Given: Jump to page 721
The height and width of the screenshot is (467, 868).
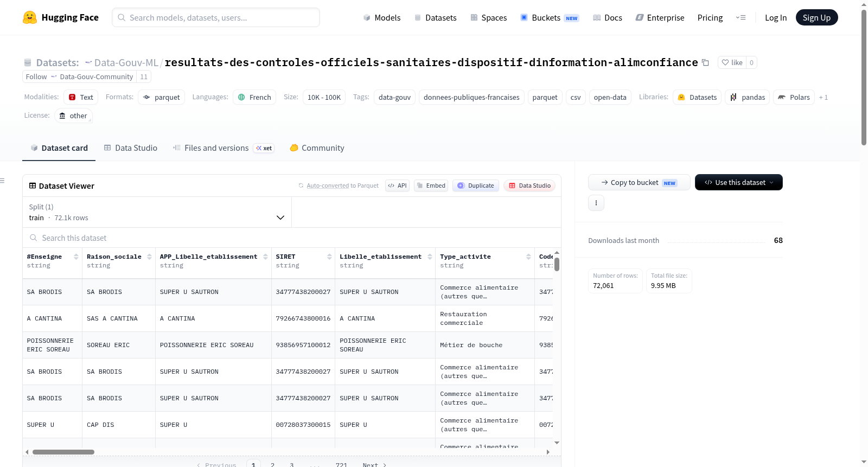Looking at the screenshot, I should [x=341, y=465].
